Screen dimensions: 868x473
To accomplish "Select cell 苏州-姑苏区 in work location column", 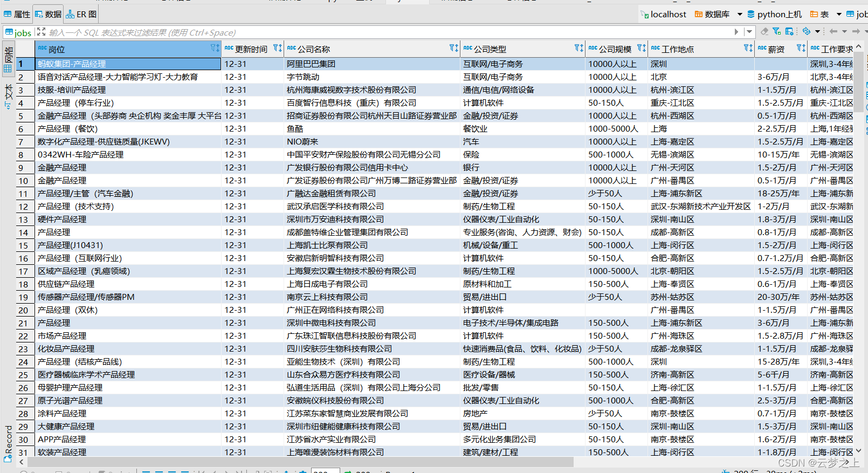I will (701, 297).
